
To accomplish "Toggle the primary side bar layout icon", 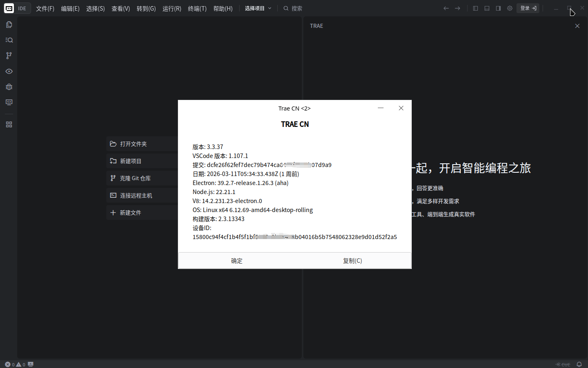I will 476,8.
